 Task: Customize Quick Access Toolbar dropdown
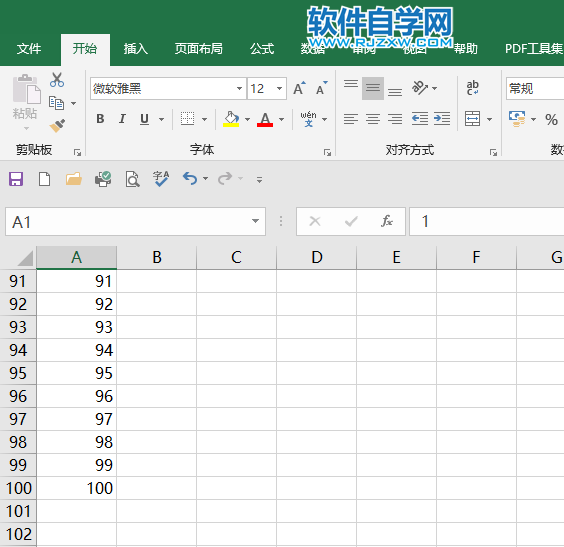259,179
